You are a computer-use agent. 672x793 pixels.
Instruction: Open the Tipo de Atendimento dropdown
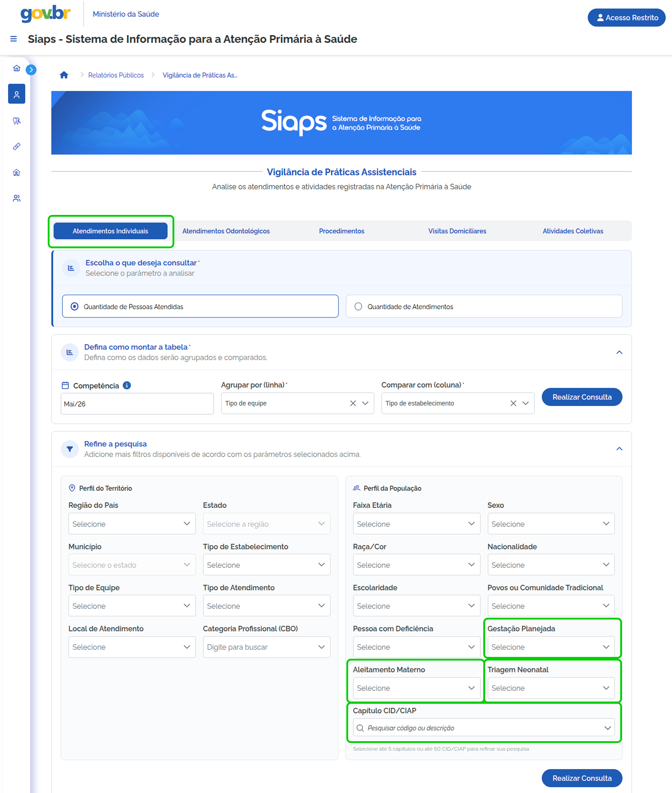(x=267, y=606)
